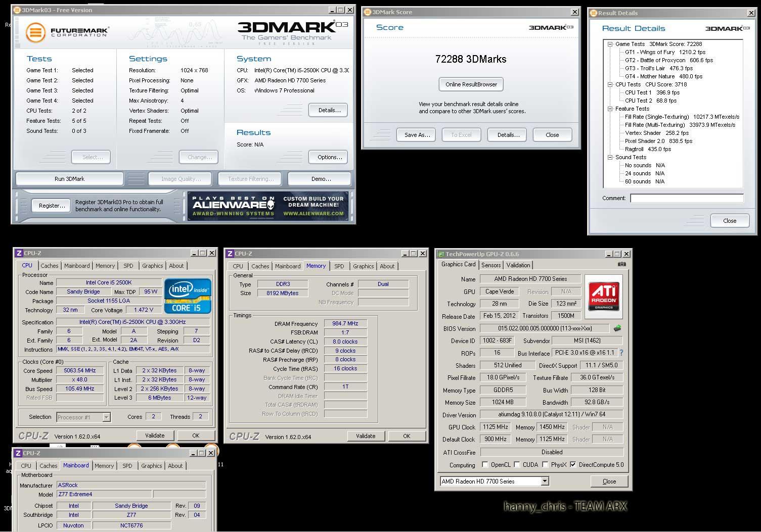Click Close in the Result Details window
Image resolution: width=761 pixels, height=532 pixels.
(x=730, y=221)
